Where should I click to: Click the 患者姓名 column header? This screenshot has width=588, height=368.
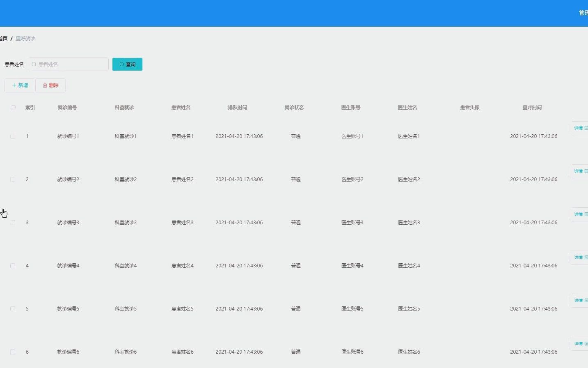pos(181,108)
